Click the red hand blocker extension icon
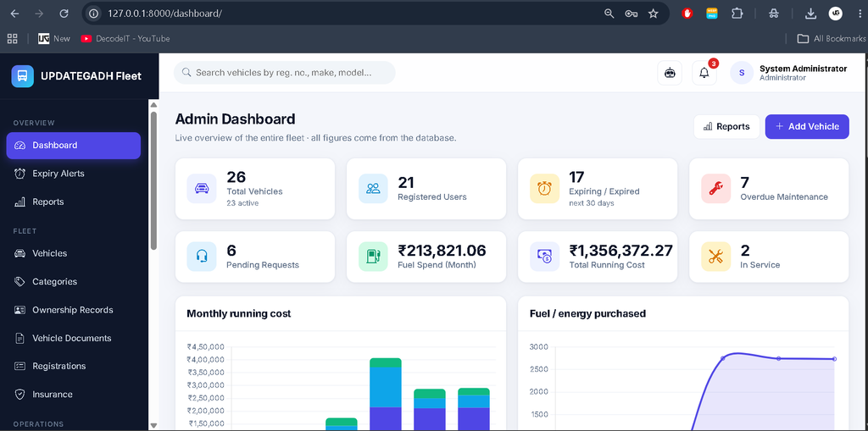The width and height of the screenshot is (868, 431). point(687,14)
